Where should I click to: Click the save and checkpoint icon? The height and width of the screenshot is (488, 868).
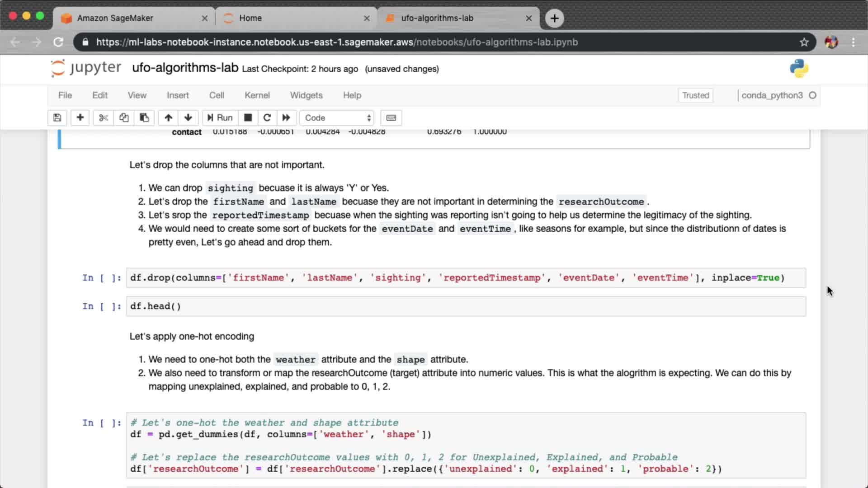[57, 118]
